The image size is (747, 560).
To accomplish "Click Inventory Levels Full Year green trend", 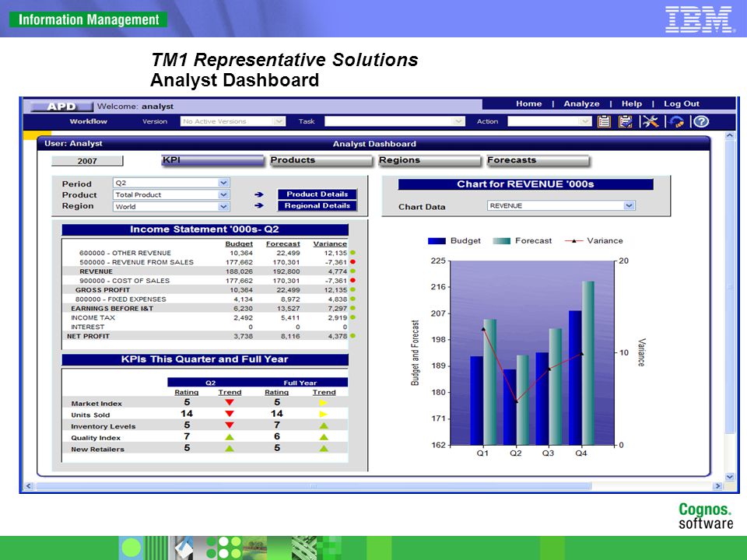I will [x=324, y=425].
